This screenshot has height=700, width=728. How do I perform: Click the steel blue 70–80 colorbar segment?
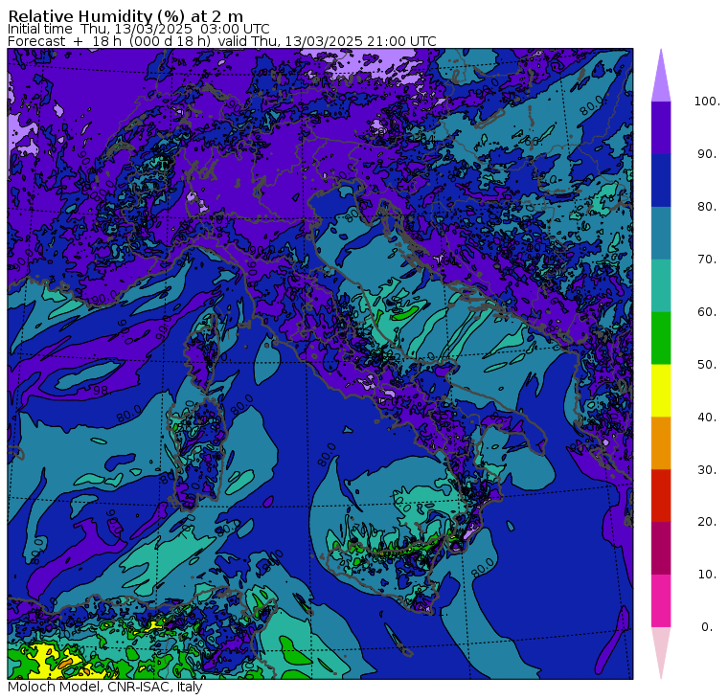click(x=661, y=233)
